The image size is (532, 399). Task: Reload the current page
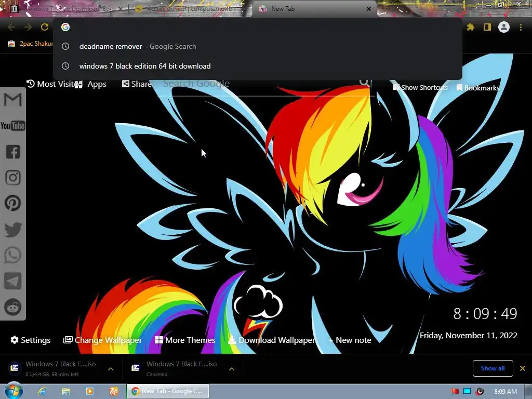45,27
